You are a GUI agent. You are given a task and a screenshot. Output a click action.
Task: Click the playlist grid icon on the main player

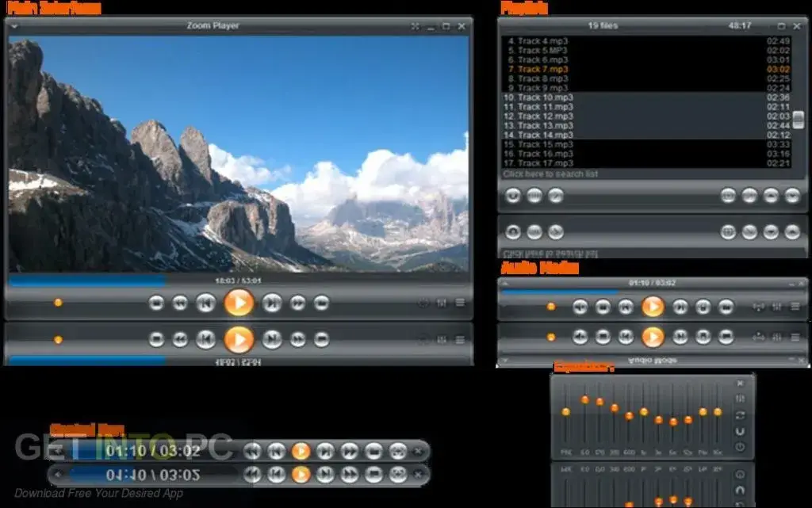(x=442, y=302)
